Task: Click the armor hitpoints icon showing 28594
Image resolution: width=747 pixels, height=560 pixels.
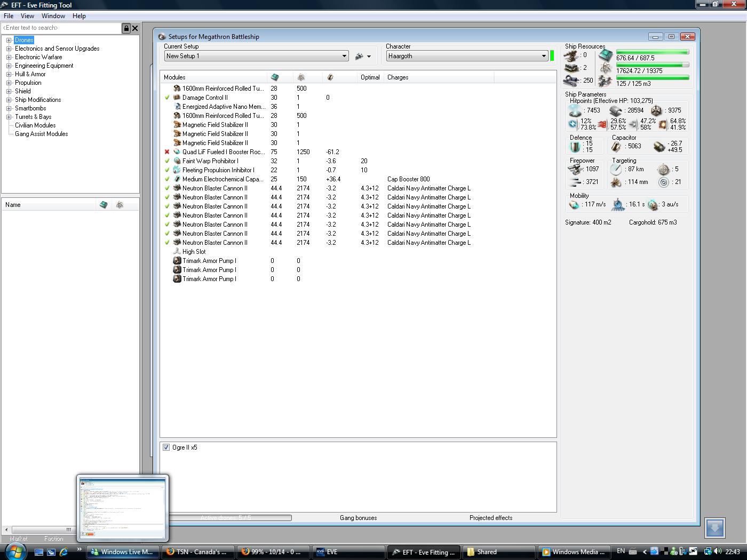Action: pyautogui.click(x=616, y=110)
